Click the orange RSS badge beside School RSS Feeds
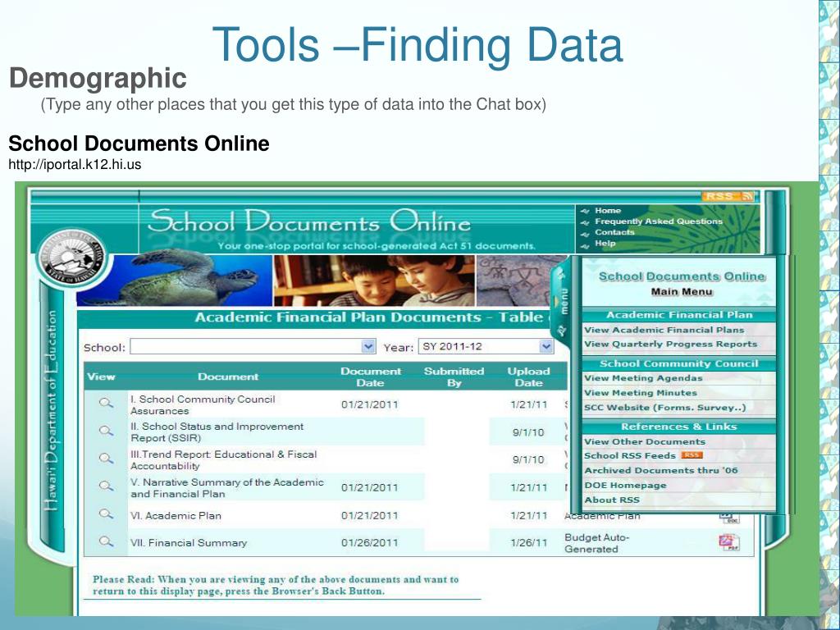 click(x=691, y=455)
